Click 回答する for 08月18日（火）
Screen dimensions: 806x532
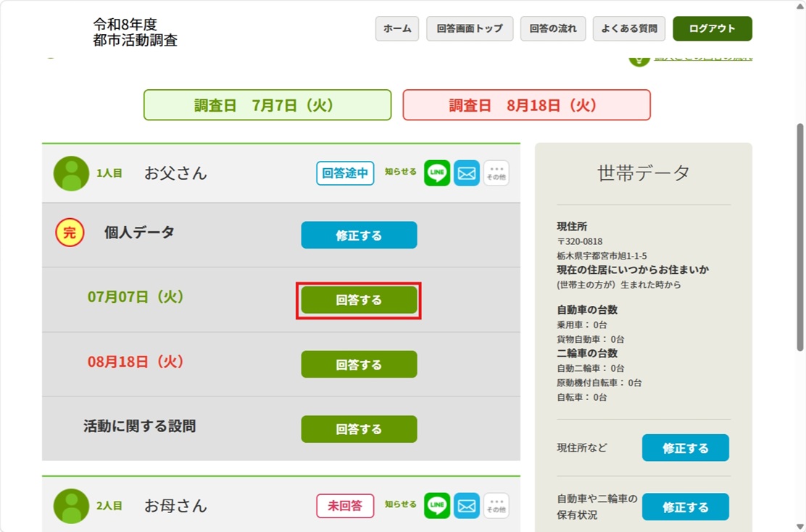point(359,364)
